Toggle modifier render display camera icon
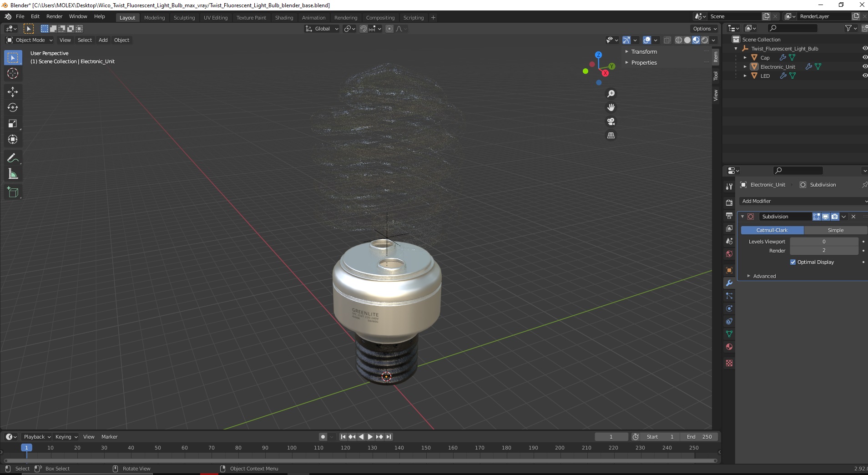Screen dimensions: 868x475 834,217
